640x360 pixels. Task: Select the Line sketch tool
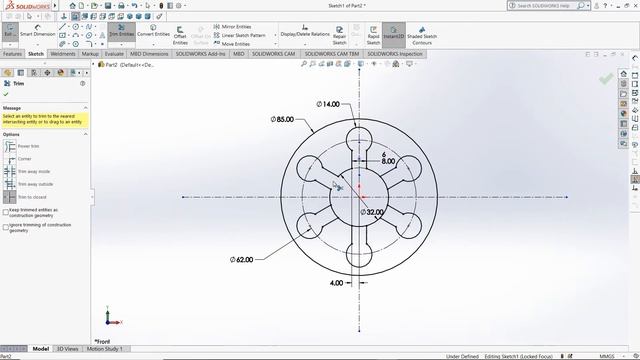coord(62,27)
